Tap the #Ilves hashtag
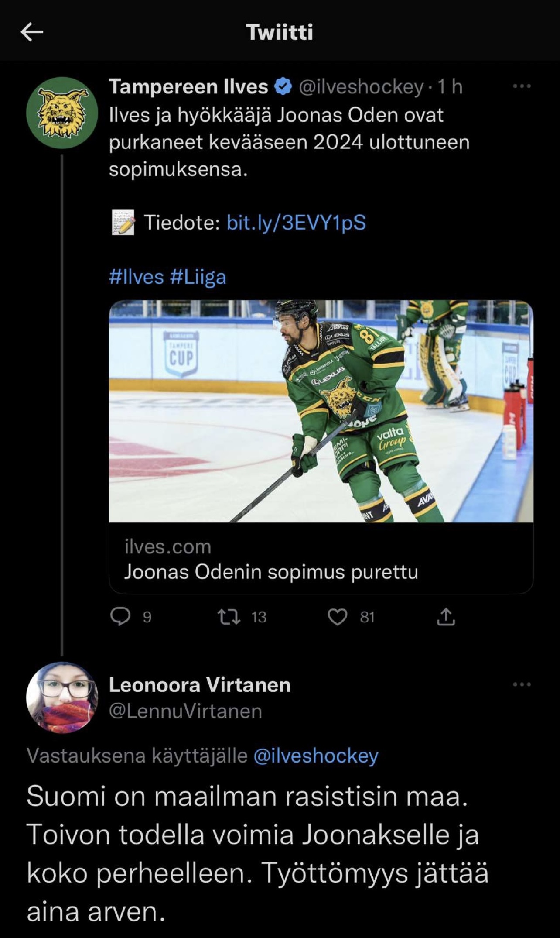This screenshot has width=560, height=938. pos(136,277)
